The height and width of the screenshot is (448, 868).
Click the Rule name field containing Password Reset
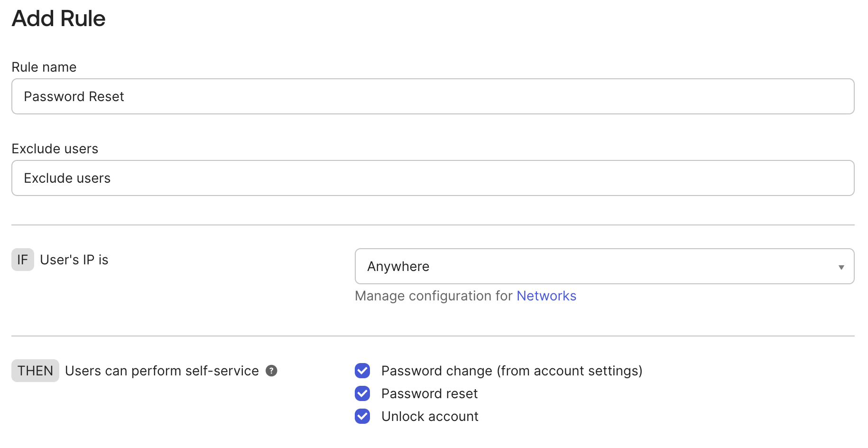pyautogui.click(x=433, y=96)
